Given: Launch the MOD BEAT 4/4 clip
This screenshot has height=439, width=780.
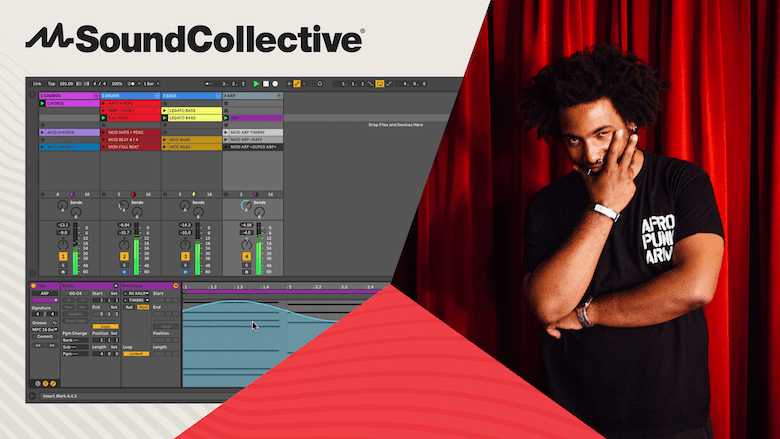Looking at the screenshot, I should click(x=103, y=140).
